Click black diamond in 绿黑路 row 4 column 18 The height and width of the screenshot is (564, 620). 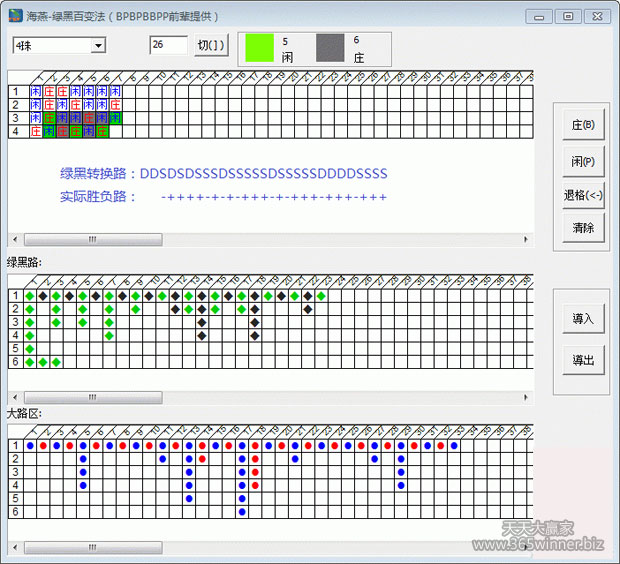point(255,336)
